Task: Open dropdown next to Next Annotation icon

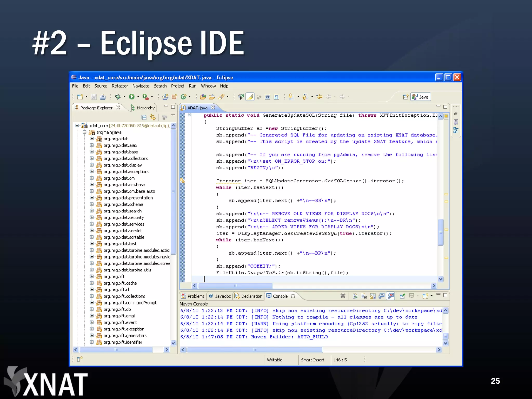Action: point(298,97)
